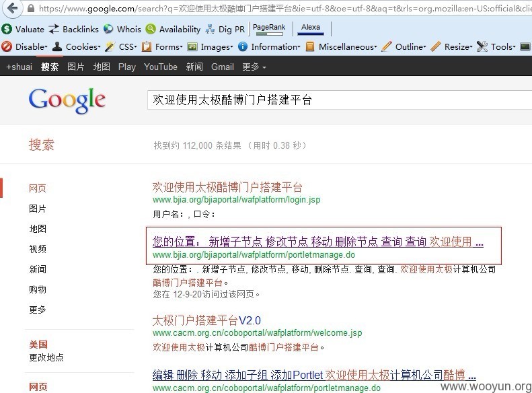Screen dimensions: 532x393
Task: Open YouTube in the top black bar
Action: [x=161, y=67]
